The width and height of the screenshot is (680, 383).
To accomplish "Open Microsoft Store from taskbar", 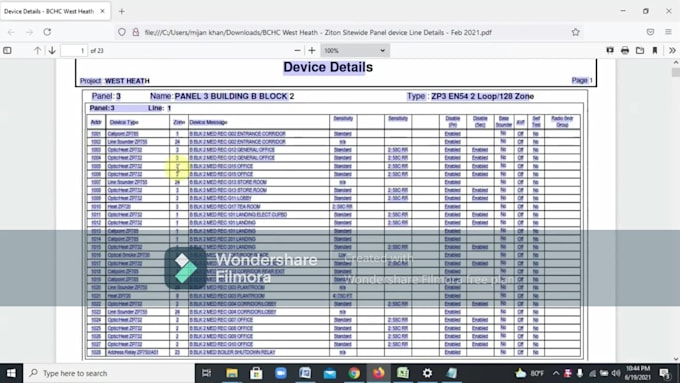I will [x=256, y=373].
